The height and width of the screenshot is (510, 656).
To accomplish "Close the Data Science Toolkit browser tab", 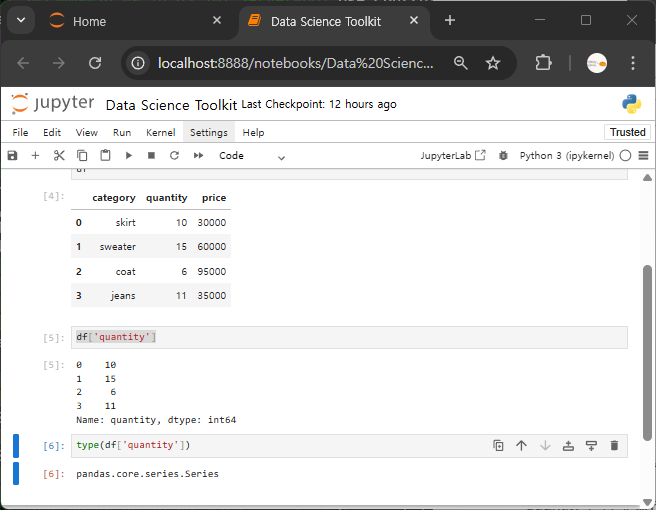I will pos(414,20).
